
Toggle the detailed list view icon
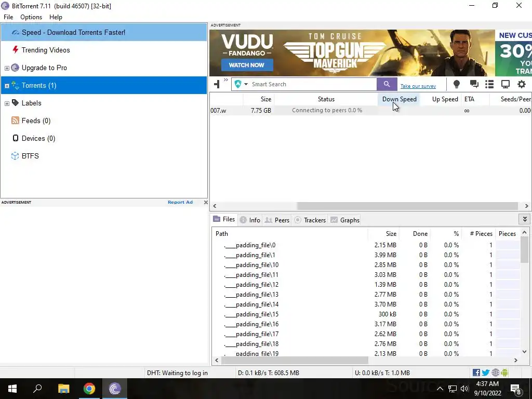point(489,84)
